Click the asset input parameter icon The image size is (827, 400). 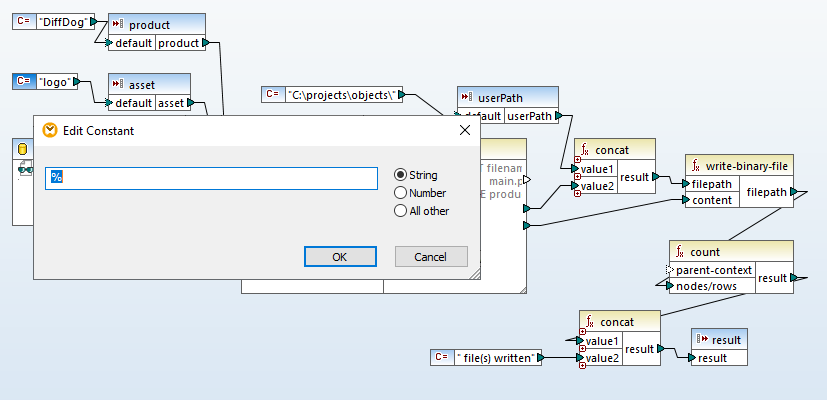coord(116,85)
